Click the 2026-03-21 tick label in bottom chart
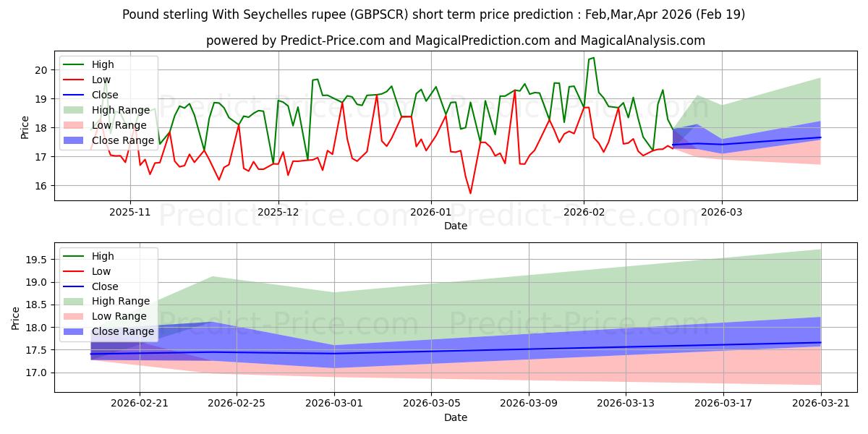 click(x=821, y=404)
